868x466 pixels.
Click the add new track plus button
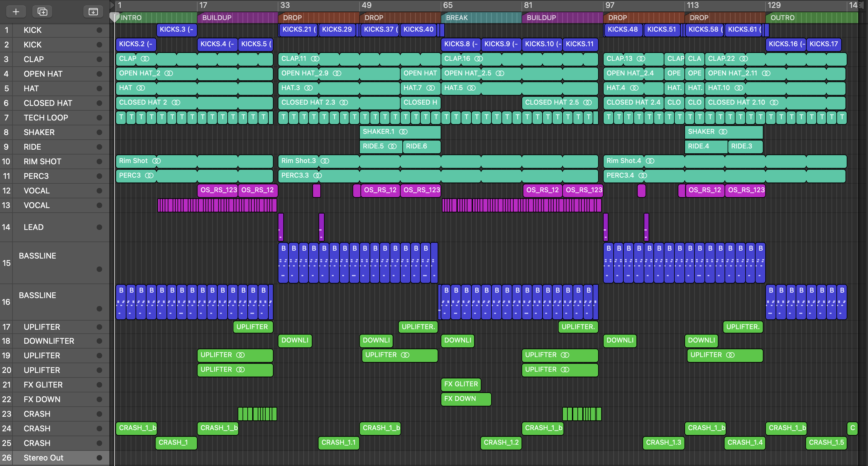click(16, 12)
